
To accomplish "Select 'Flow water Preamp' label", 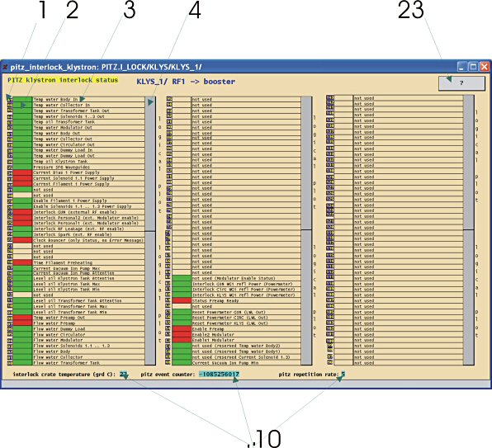I will click(x=54, y=323).
